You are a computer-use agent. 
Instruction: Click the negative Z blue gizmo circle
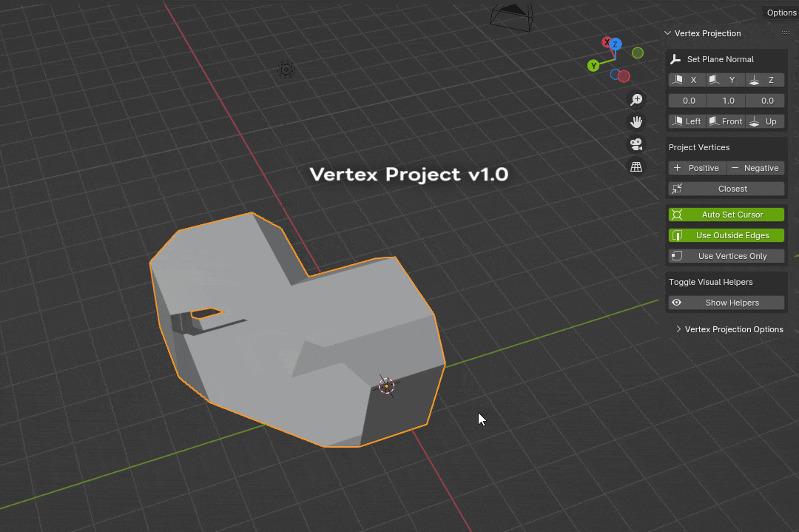tap(615, 75)
